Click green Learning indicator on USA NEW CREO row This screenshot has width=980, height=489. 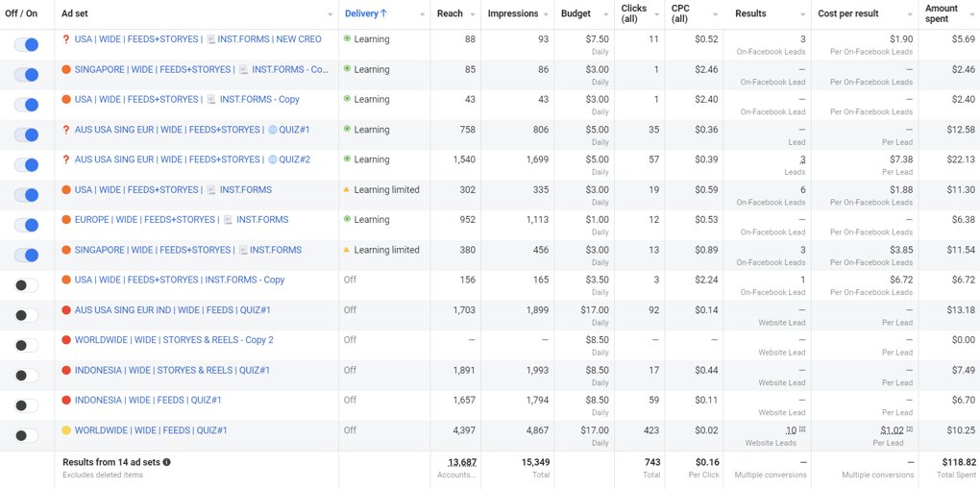(347, 38)
